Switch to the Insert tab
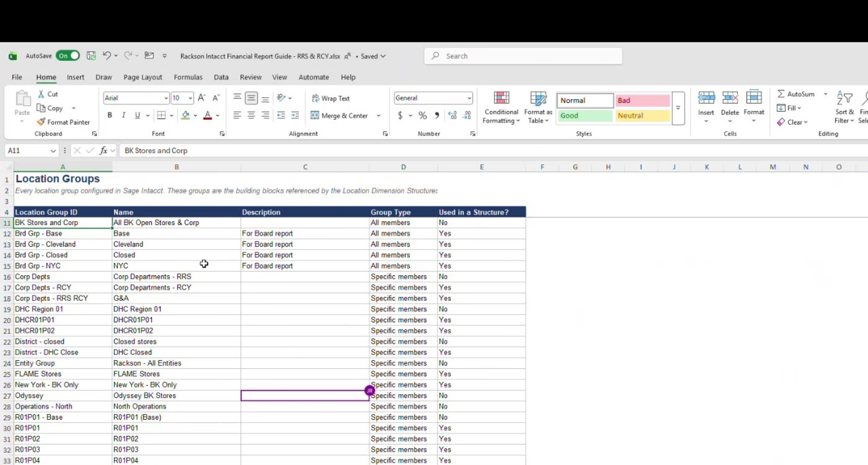868x465 pixels. coord(75,77)
